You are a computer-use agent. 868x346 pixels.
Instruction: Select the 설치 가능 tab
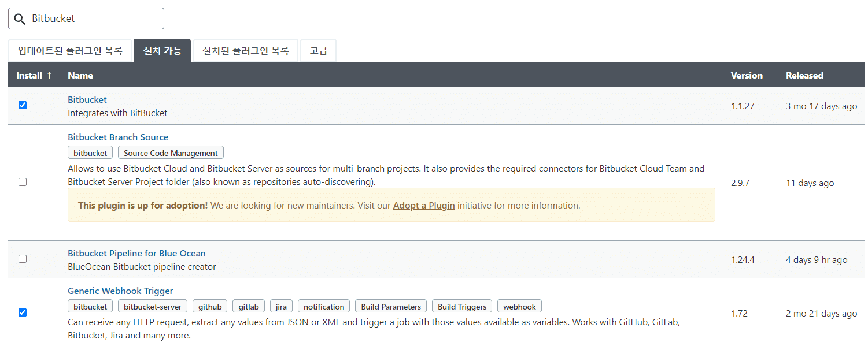click(x=162, y=51)
